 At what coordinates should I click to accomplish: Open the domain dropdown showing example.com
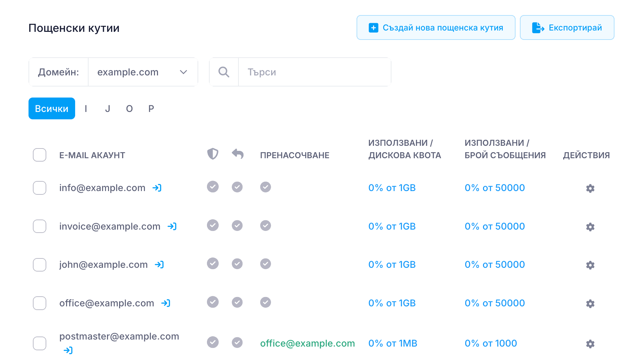(x=143, y=72)
